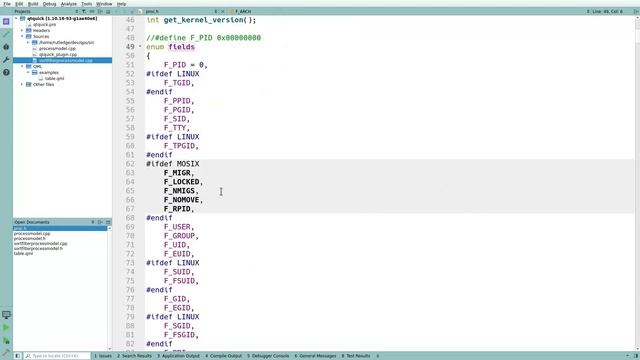Select processmodel.h in Open Documents
This screenshot has width=640, height=360.
click(x=29, y=238)
